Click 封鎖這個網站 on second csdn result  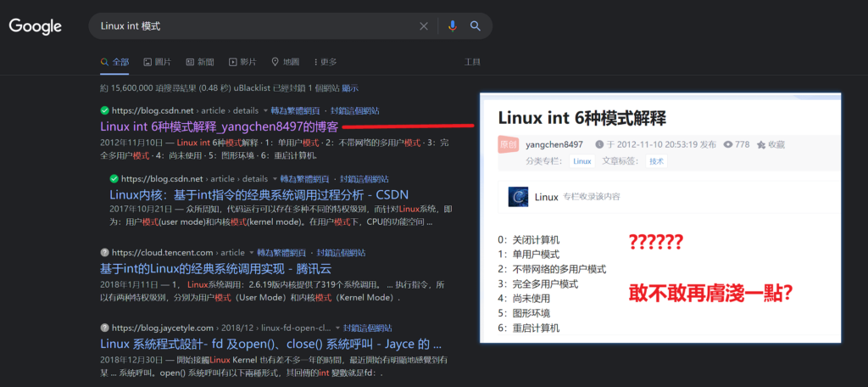364,179
